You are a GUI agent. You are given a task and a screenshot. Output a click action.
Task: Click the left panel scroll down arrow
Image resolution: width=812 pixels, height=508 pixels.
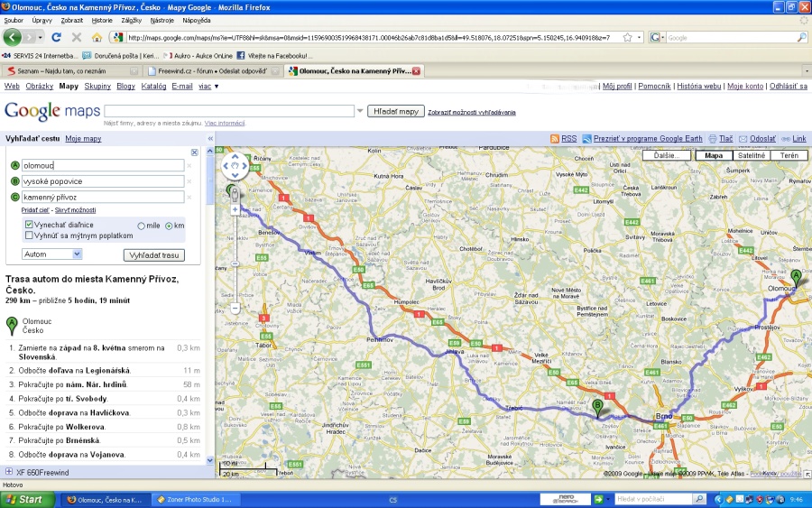pos(209,460)
